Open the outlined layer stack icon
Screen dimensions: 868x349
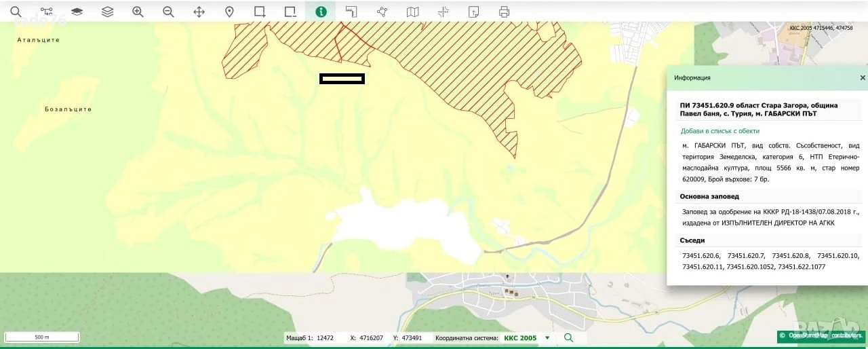[x=107, y=12]
